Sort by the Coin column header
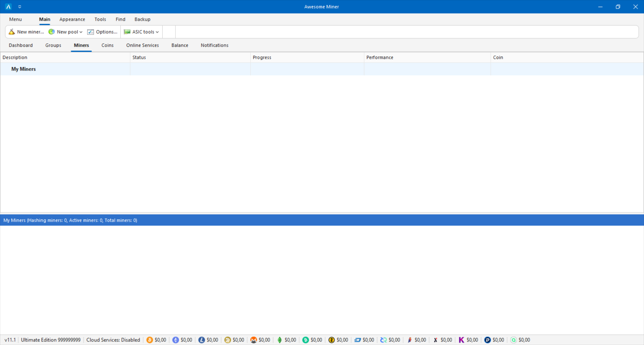 pyautogui.click(x=567, y=58)
